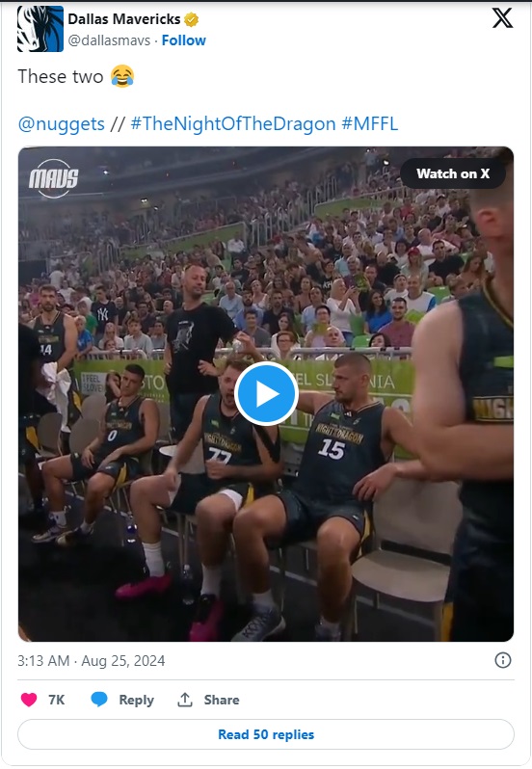532x769 pixels.
Task: Click the share upload icon
Action: (185, 700)
